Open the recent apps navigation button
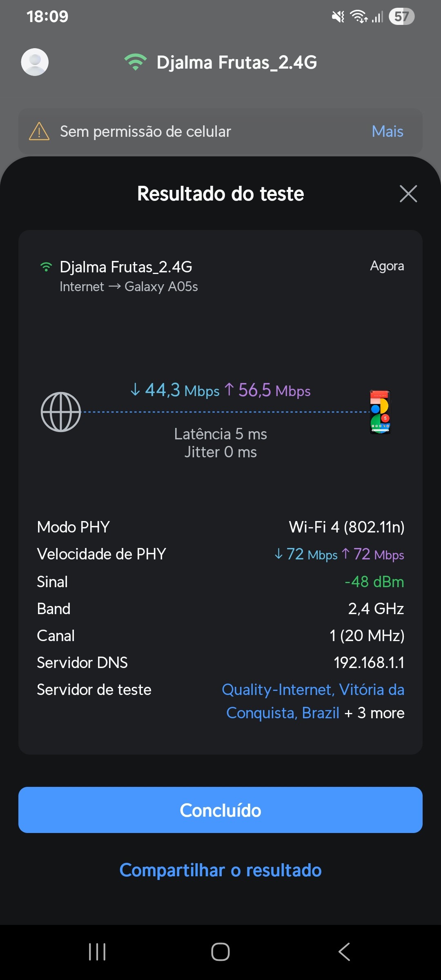This screenshot has height=980, width=441. point(97,952)
